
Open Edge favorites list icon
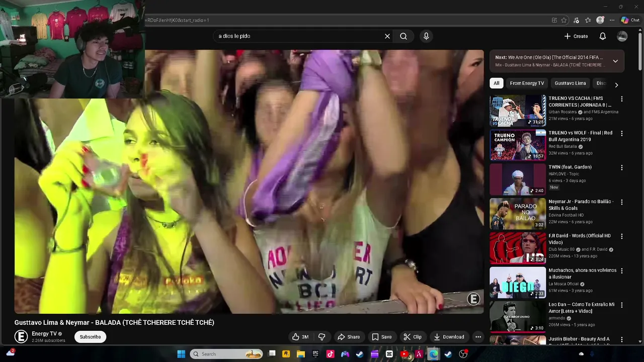click(x=588, y=20)
